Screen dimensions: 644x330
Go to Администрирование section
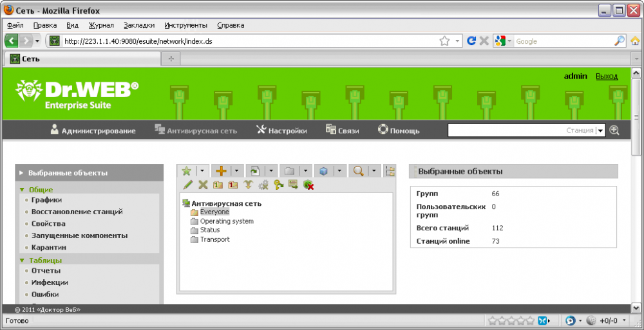pyautogui.click(x=93, y=131)
